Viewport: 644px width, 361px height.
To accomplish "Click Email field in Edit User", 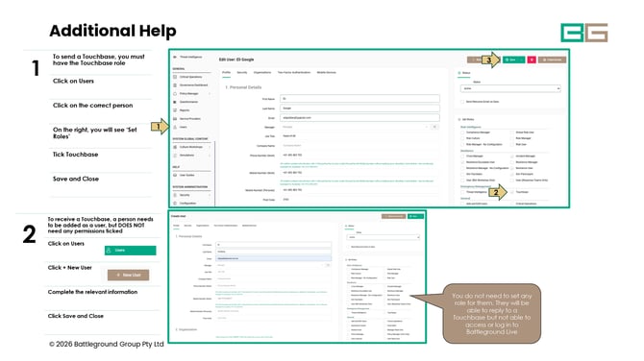I will [359, 118].
